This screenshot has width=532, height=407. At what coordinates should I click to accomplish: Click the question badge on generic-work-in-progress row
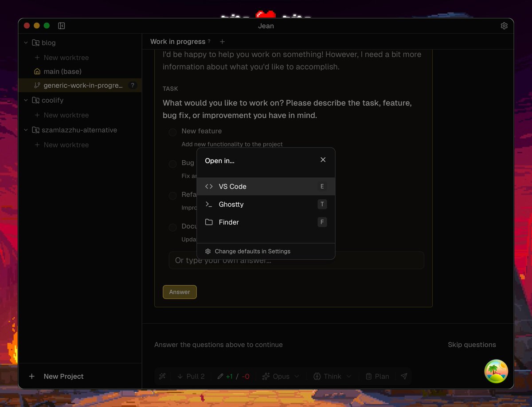pos(133,85)
